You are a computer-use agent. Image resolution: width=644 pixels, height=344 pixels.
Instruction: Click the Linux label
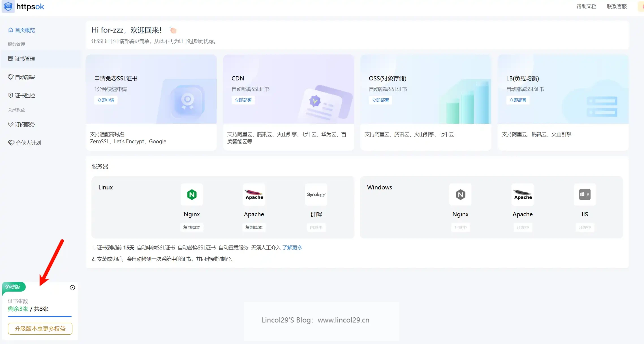coord(105,187)
